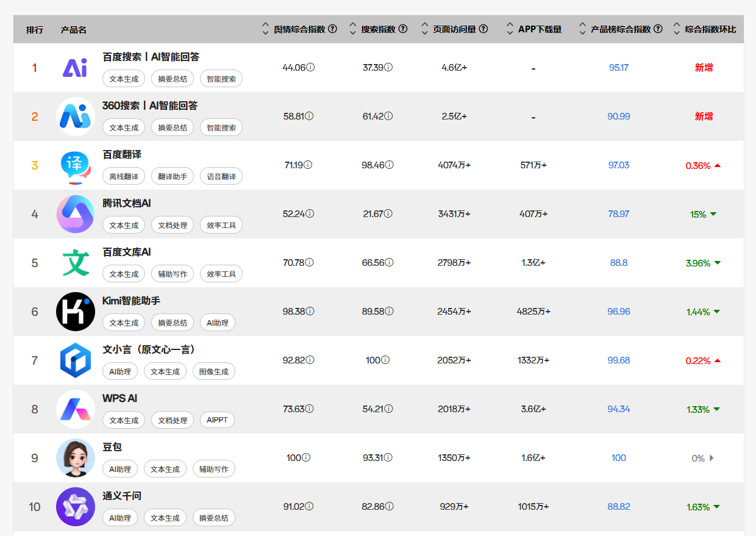Click info icon next to 73.63
The height and width of the screenshot is (536, 756).
click(309, 409)
